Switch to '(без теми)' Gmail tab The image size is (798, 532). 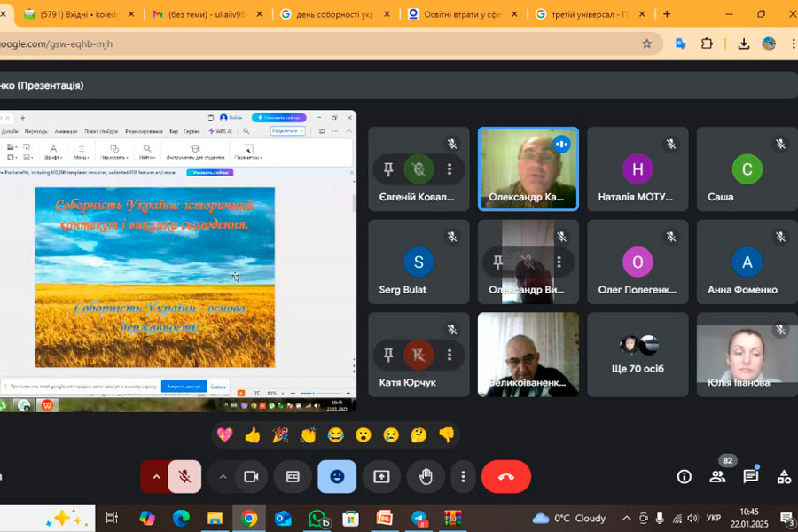point(207,14)
